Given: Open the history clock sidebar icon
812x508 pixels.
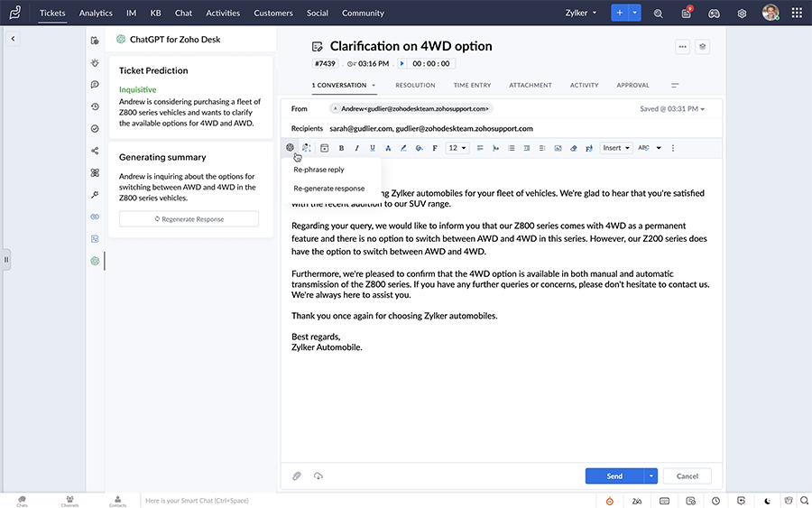Looking at the screenshot, I should pyautogui.click(x=95, y=106).
